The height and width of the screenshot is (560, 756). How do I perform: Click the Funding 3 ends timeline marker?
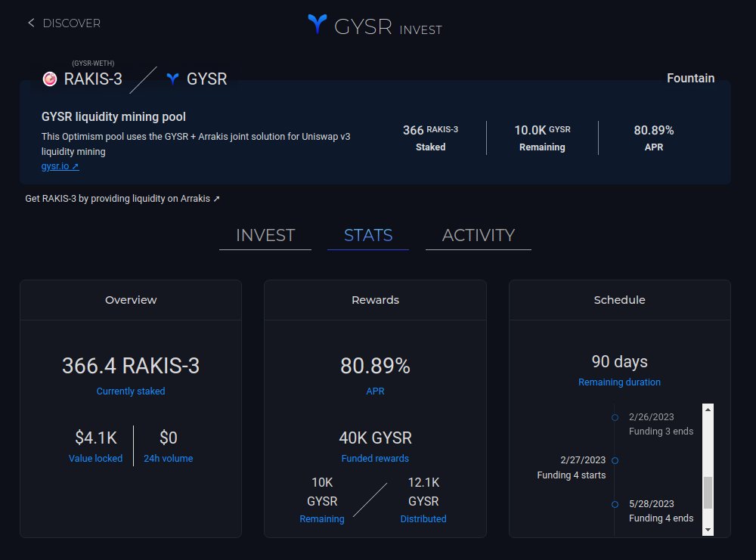coord(615,418)
